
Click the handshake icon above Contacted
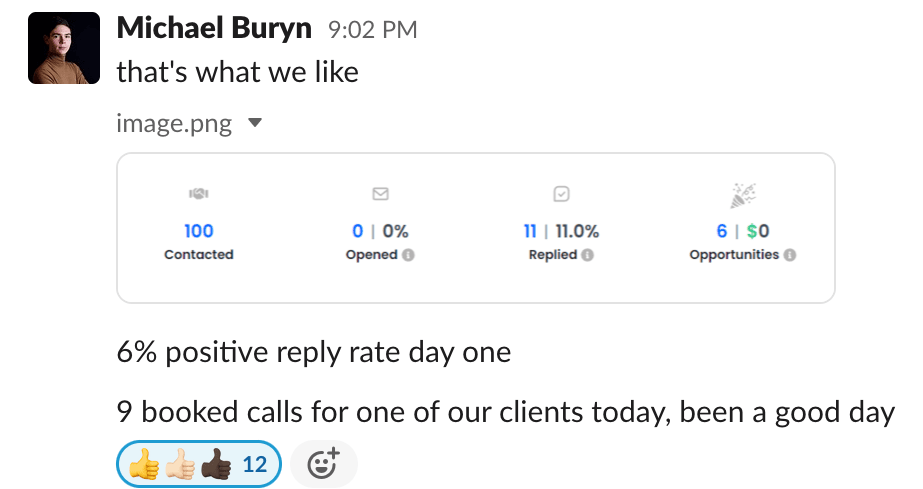pos(198,194)
